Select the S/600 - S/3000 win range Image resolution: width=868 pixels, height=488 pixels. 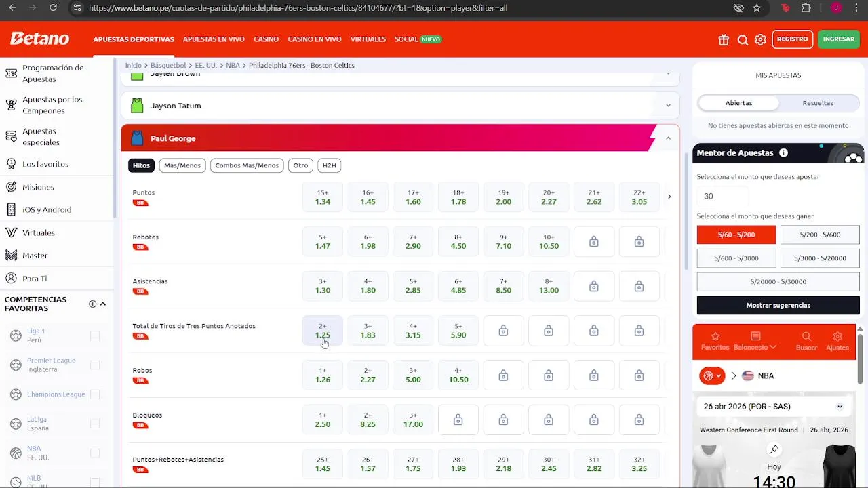[736, 258]
